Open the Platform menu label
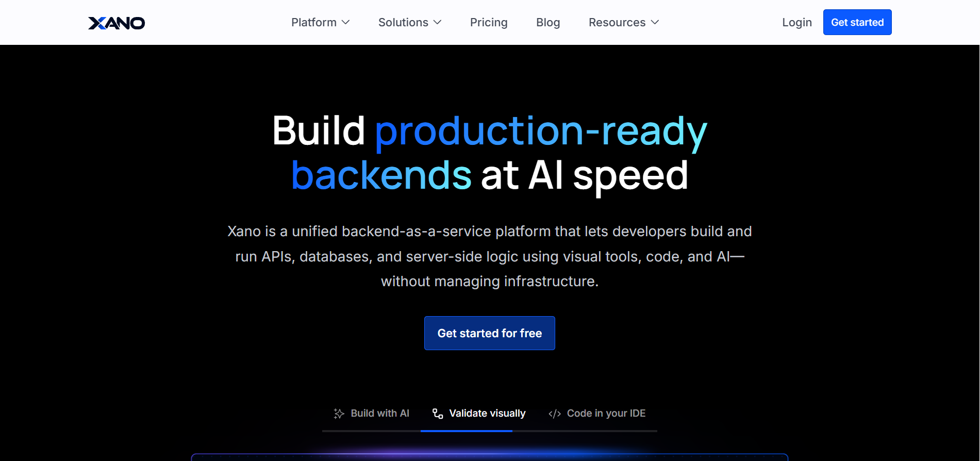 pos(313,22)
